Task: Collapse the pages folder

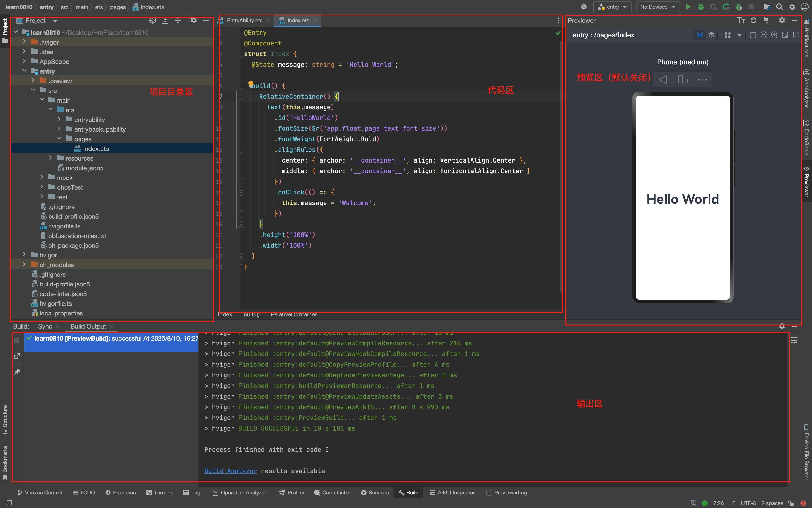Action: [59, 138]
